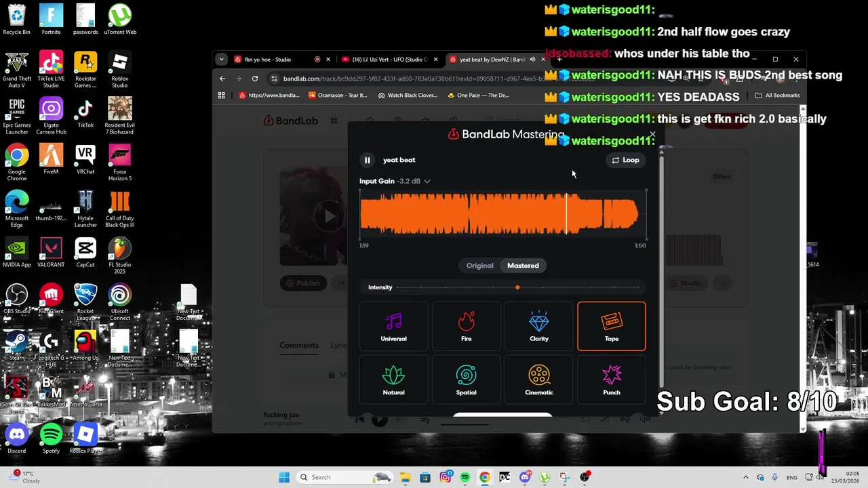The image size is (868, 488).
Task: Choose the Spatial mastering preset
Action: coord(466,380)
